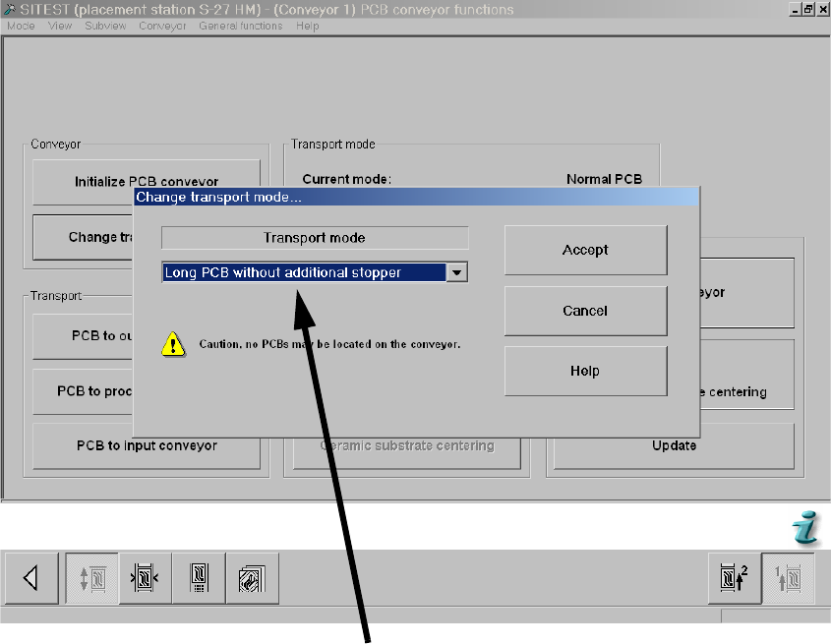This screenshot has width=831, height=644.
Task: Switch to conveyor 2 icon
Action: coord(735,578)
